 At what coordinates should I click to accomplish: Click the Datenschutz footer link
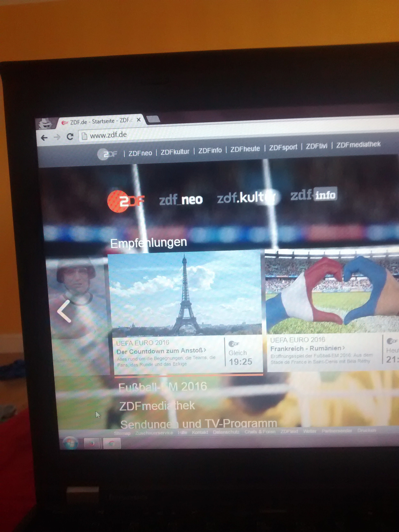(226, 432)
